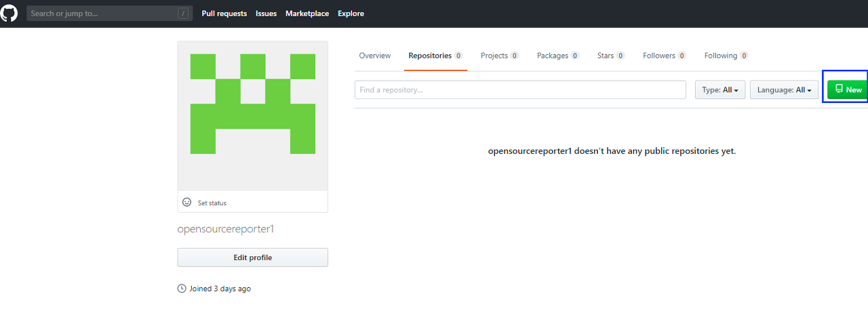Click the Edit profile button

point(252,257)
